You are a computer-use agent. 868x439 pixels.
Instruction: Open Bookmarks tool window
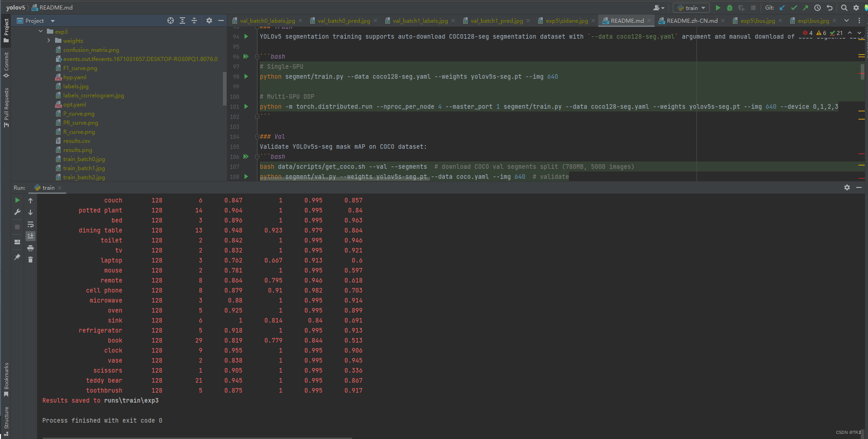[x=6, y=379]
